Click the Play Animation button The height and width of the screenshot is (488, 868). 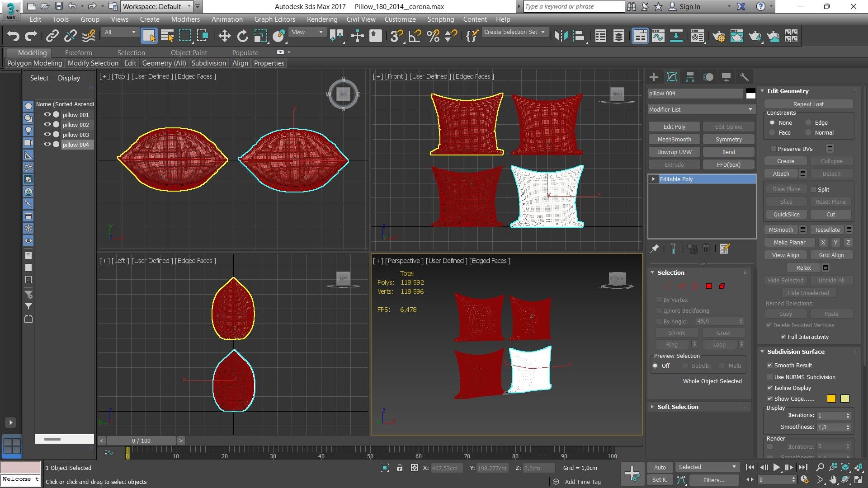[776, 467]
